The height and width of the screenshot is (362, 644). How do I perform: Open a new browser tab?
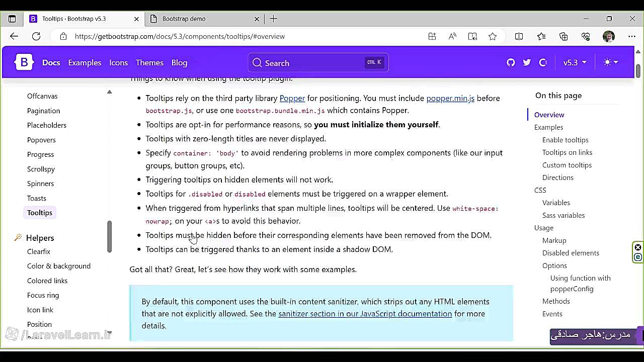pyautogui.click(x=273, y=19)
